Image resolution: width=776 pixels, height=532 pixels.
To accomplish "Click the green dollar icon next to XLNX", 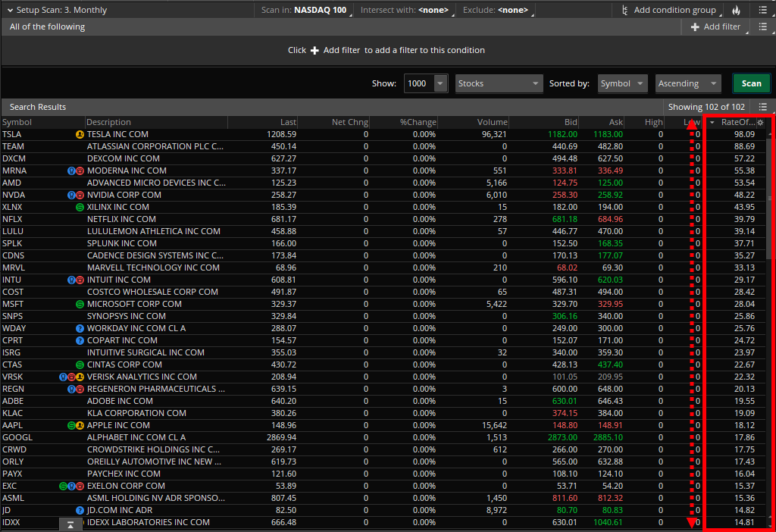I will 80,207.
